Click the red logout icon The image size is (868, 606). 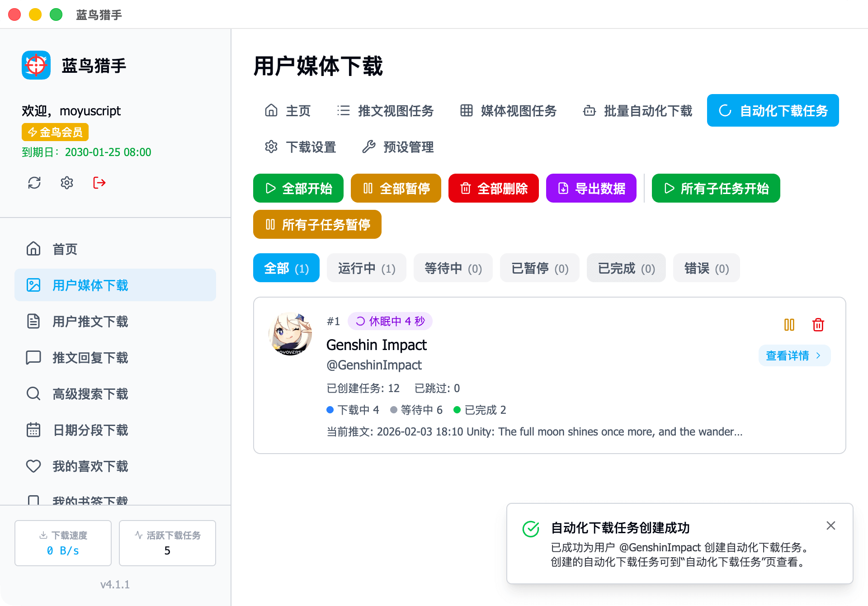point(99,183)
